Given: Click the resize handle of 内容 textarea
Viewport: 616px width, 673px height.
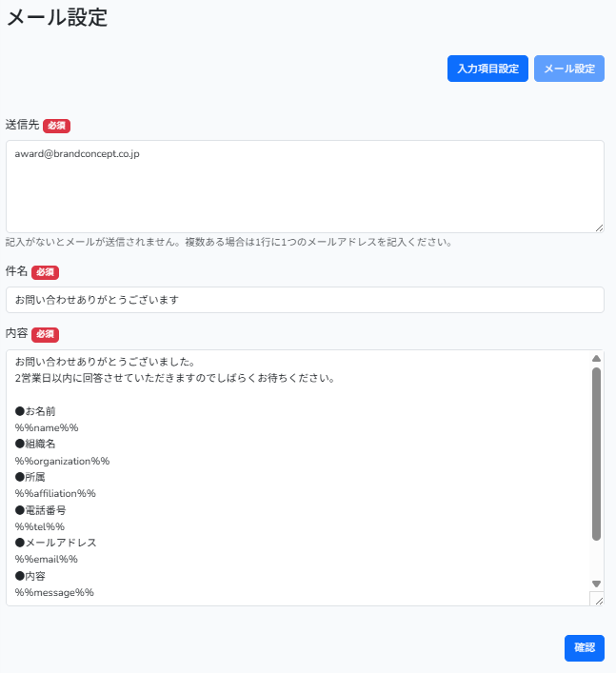Looking at the screenshot, I should tap(598, 600).
